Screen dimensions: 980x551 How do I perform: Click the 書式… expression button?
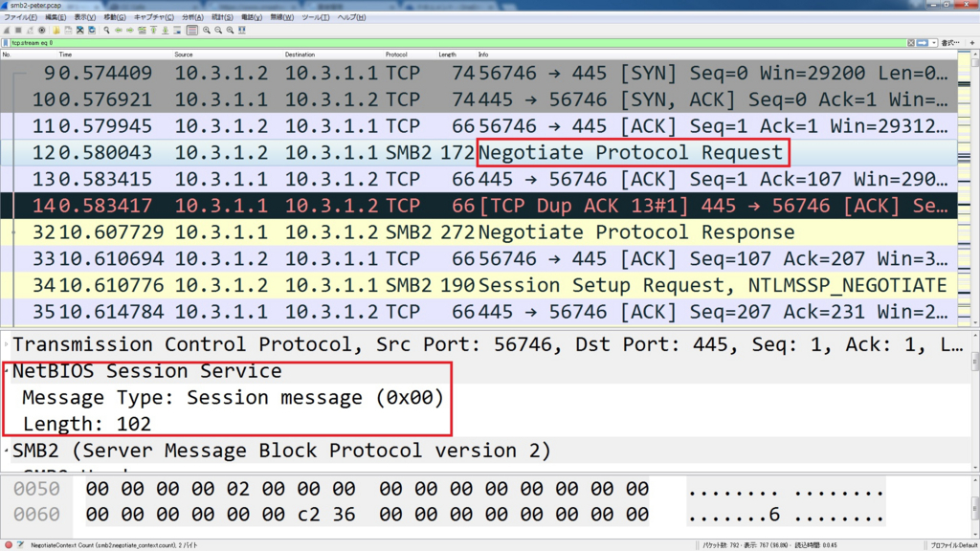point(950,43)
